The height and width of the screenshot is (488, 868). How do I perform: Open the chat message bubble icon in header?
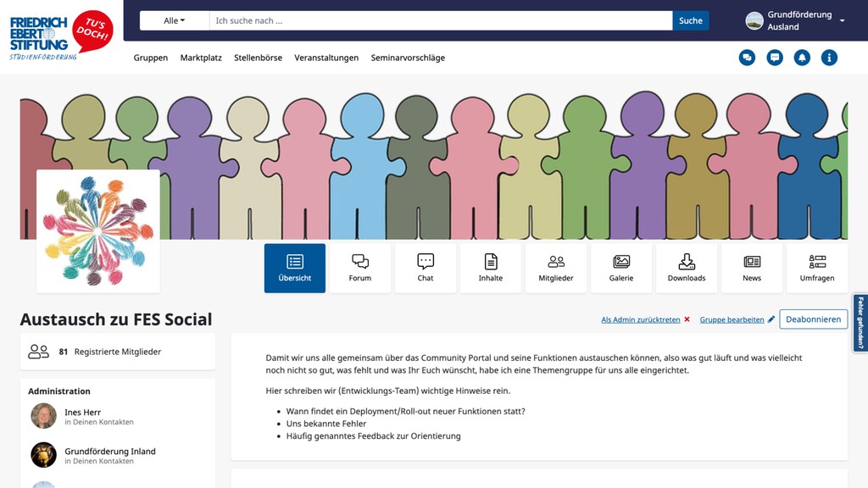point(775,58)
